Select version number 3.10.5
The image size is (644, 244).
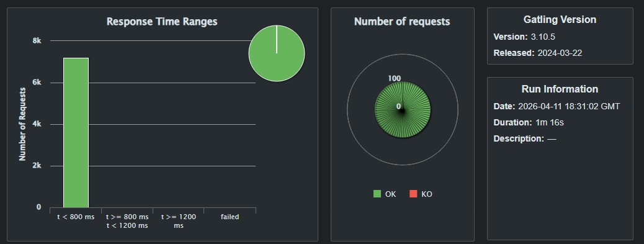pyautogui.click(x=543, y=37)
